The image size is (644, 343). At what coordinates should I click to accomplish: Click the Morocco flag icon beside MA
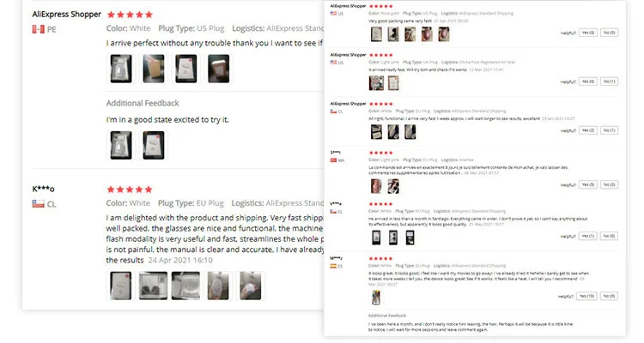click(x=333, y=160)
